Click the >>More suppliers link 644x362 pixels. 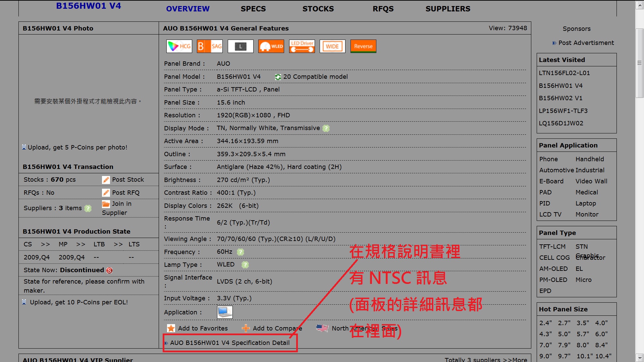515,359
